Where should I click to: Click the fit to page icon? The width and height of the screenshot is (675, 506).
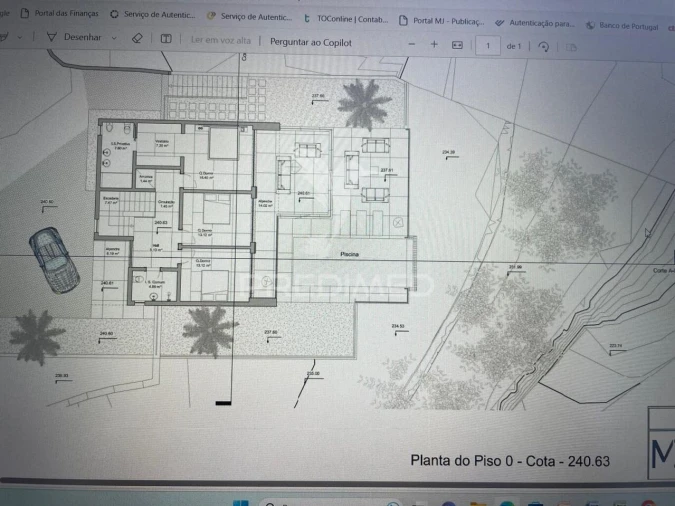tap(458, 45)
